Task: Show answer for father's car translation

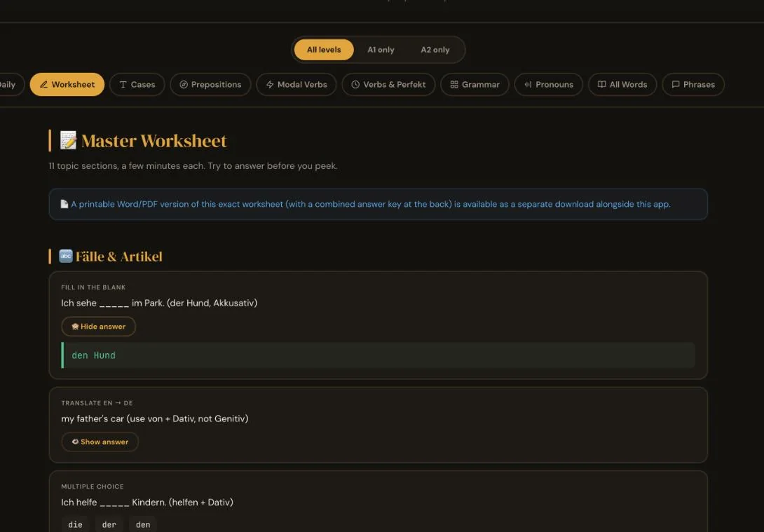Action: (x=100, y=442)
